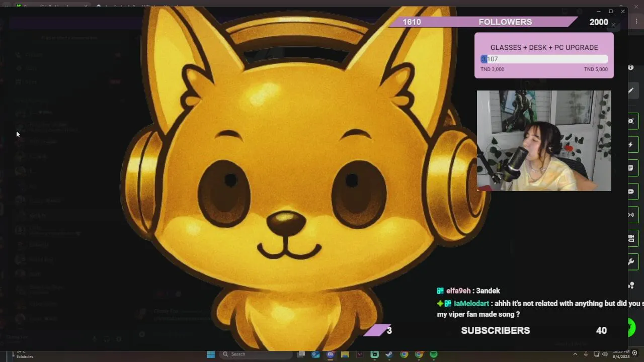Click the pencil edit icon in sidebar
The height and width of the screenshot is (362, 644).
[x=630, y=90]
